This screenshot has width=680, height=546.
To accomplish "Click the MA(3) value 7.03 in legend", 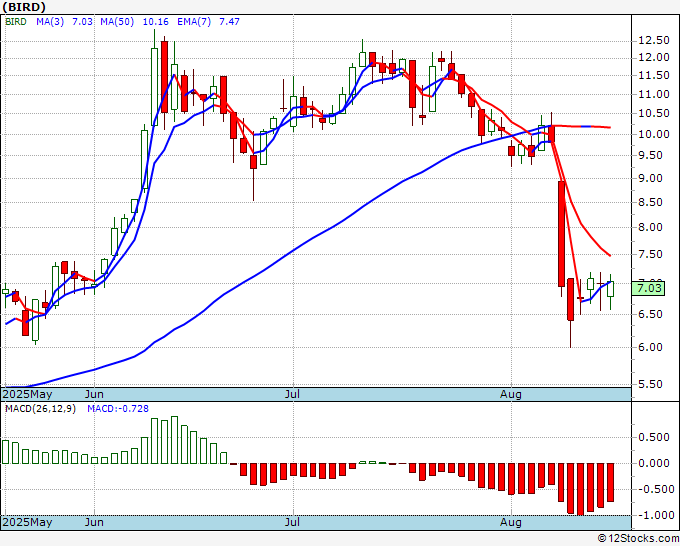I will [x=82, y=22].
